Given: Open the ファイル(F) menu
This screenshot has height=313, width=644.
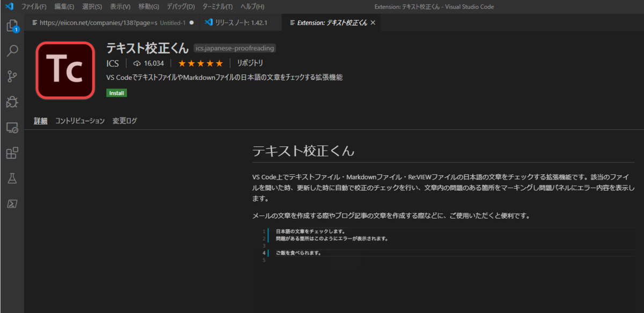Looking at the screenshot, I should 34,6.
